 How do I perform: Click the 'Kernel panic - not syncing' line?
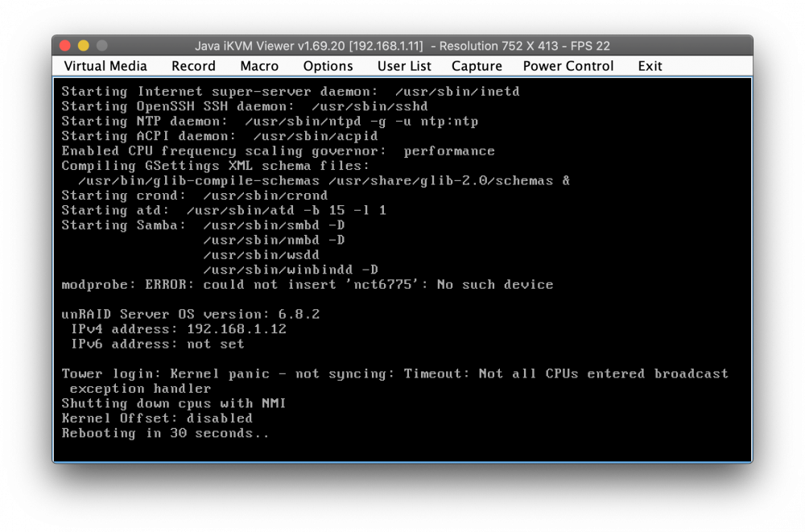[394, 373]
